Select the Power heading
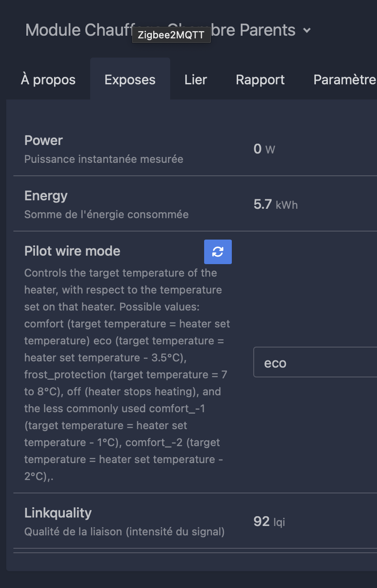 tap(44, 141)
